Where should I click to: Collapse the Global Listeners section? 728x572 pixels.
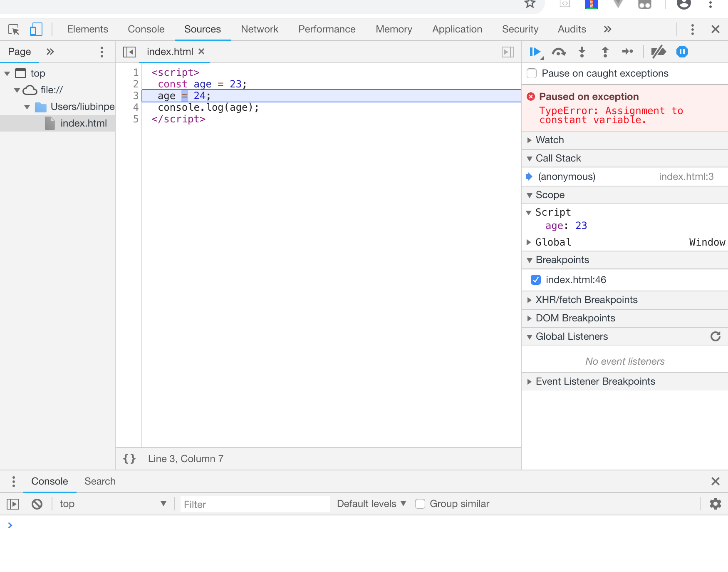[530, 336]
